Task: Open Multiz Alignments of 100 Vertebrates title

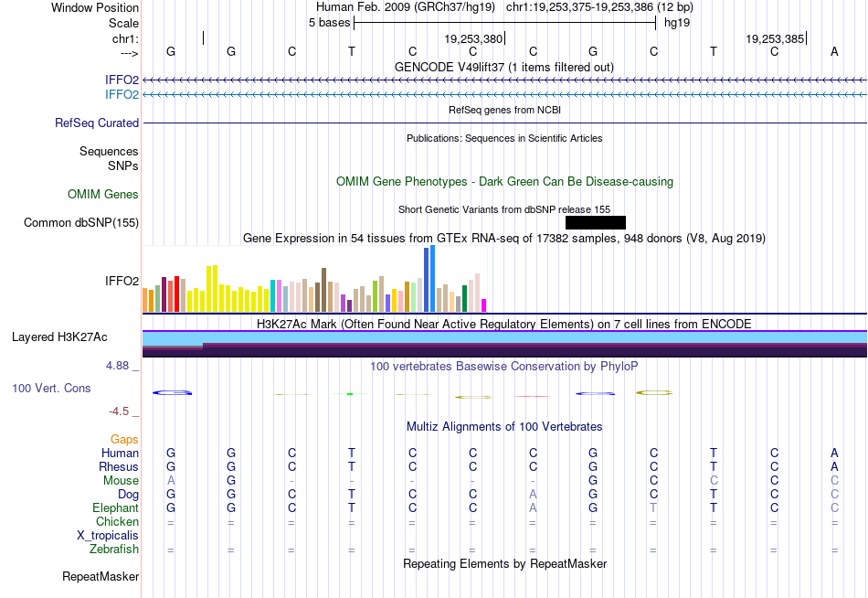Action: point(504,427)
